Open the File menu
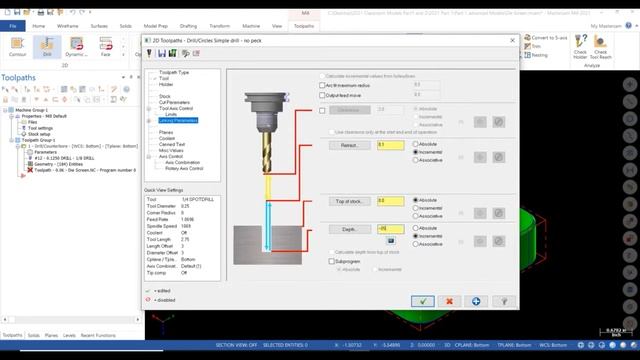640x360 pixels. (x=13, y=26)
